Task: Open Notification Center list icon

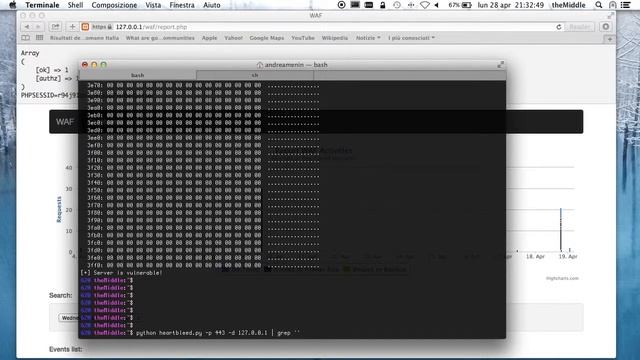Action: pyautogui.click(x=625, y=5)
